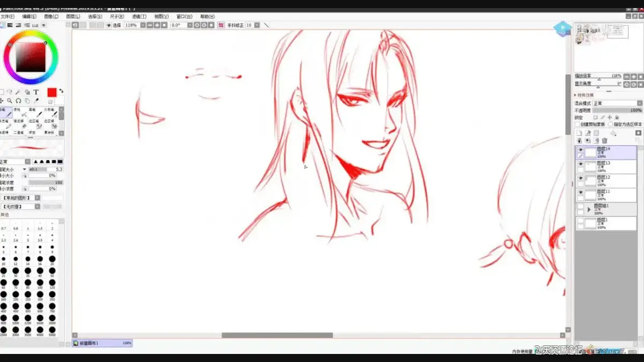
Task: Click the undo button in top toolbar
Action: pyautogui.click(x=75, y=25)
